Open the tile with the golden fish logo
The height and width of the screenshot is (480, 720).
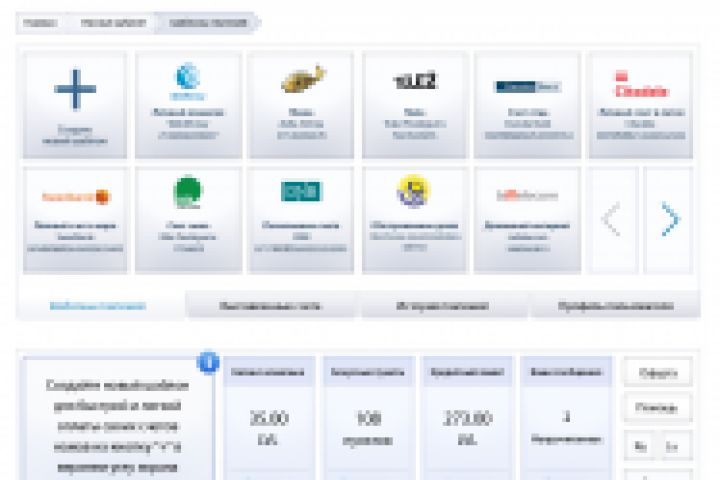301,105
